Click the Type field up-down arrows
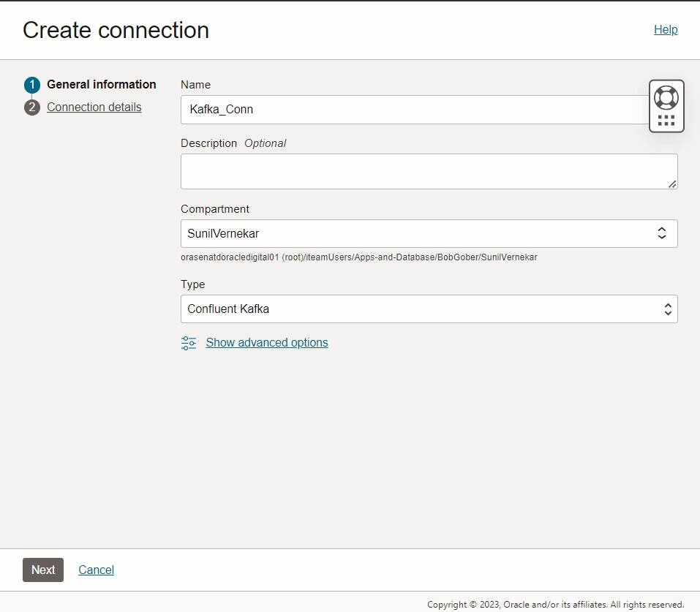Image resolution: width=700 pixels, height=612 pixels. [x=667, y=309]
